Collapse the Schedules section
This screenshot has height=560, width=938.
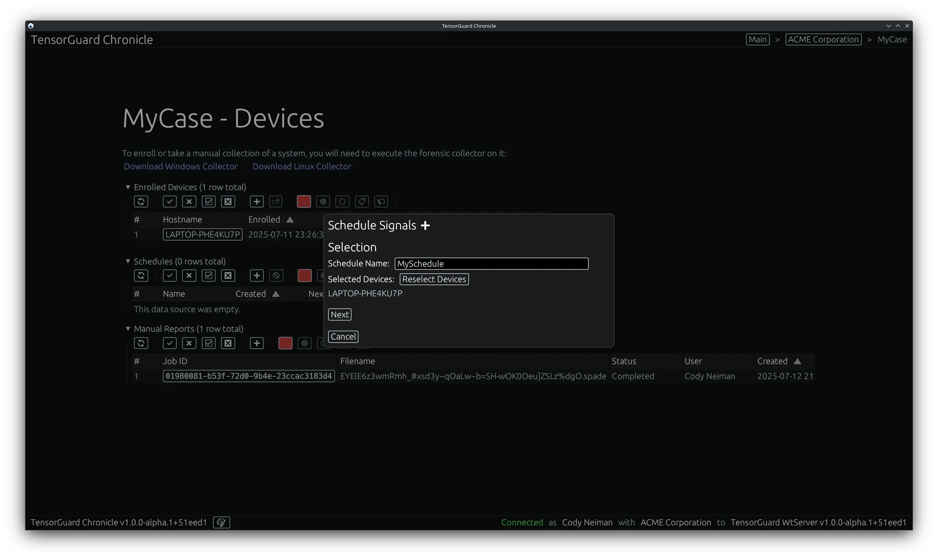tap(128, 261)
